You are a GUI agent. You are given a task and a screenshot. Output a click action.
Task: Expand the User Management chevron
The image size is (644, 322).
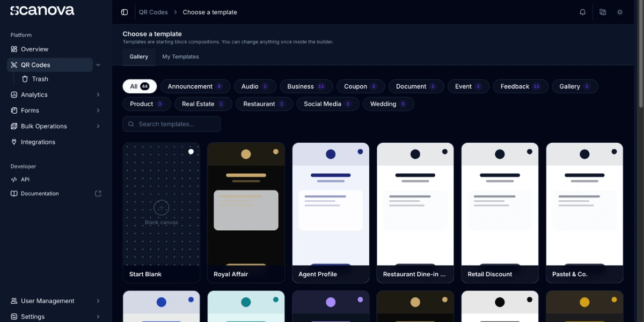(x=98, y=301)
